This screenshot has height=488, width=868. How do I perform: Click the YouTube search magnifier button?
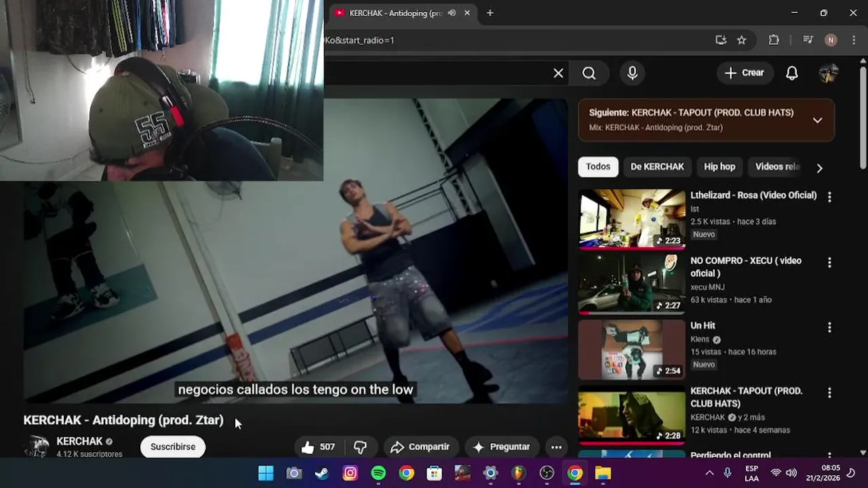pyautogui.click(x=589, y=73)
